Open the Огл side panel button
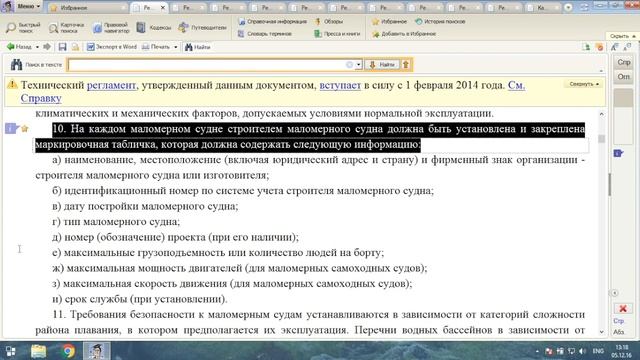 (624, 77)
